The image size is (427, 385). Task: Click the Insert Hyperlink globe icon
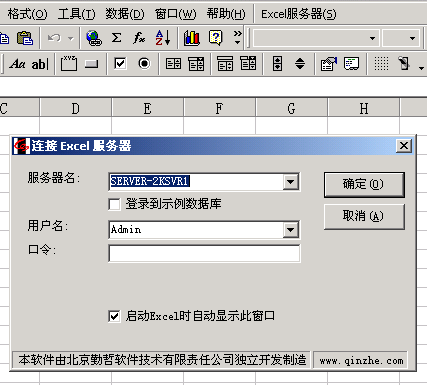(x=94, y=38)
